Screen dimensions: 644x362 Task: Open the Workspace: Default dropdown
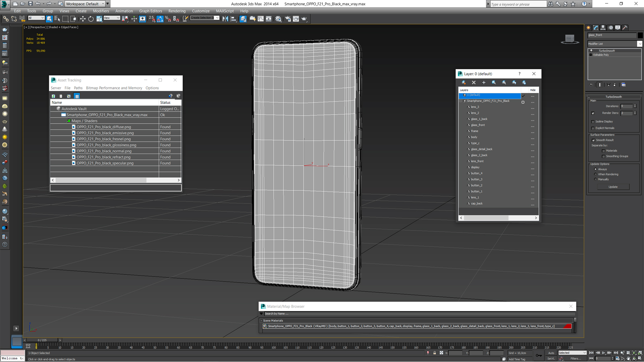coord(85,4)
